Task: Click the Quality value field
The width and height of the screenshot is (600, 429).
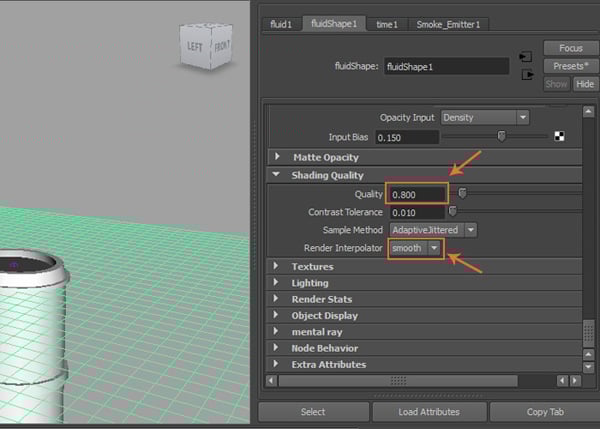Action: pyautogui.click(x=417, y=194)
